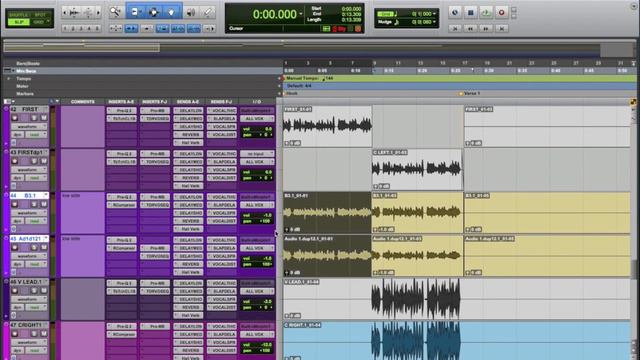Click the Online transport button
640x360 pixels.
click(x=455, y=13)
